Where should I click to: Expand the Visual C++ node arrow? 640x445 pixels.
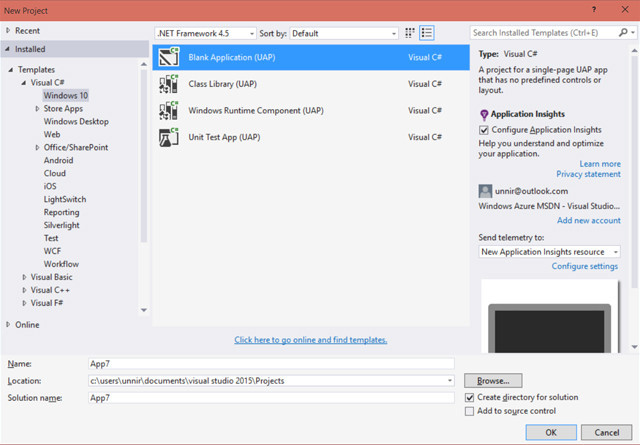click(x=24, y=290)
